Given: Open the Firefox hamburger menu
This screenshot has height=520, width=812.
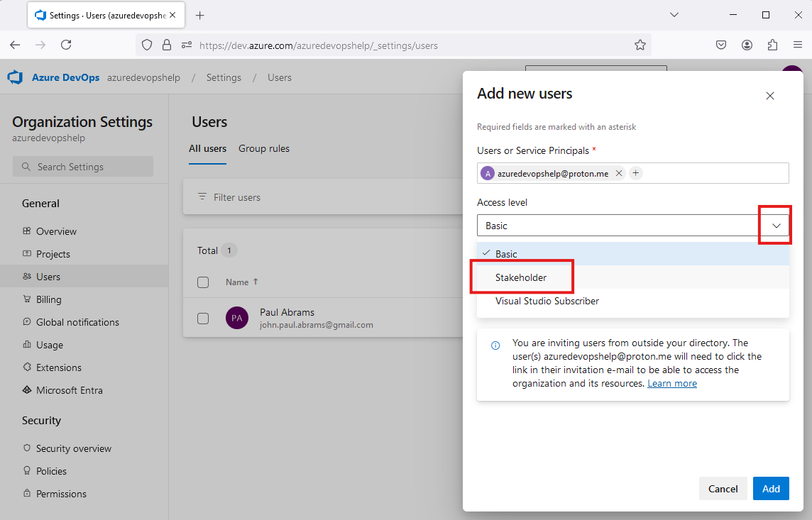Looking at the screenshot, I should pyautogui.click(x=798, y=45).
